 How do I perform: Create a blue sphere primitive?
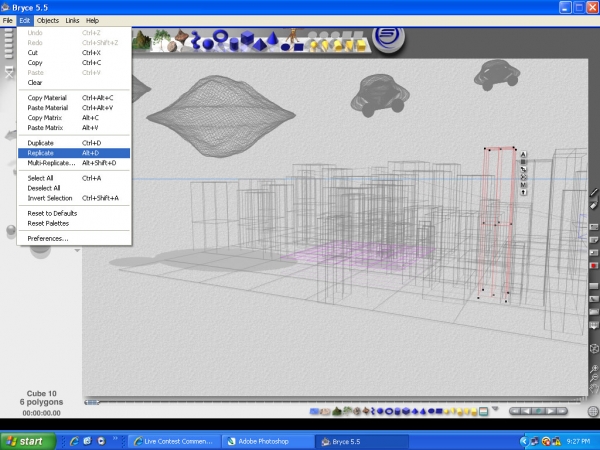[208, 44]
